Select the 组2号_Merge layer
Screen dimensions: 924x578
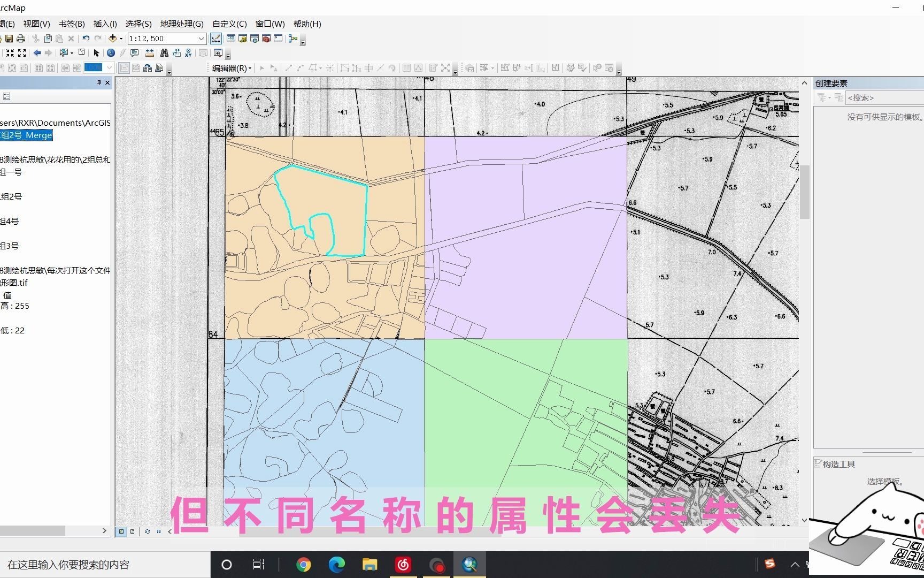click(x=26, y=135)
